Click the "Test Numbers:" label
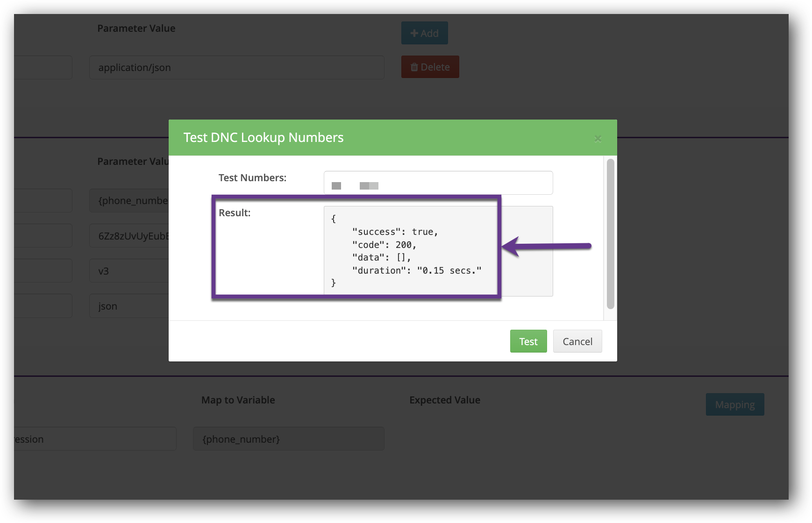812x523 pixels. [x=252, y=178]
